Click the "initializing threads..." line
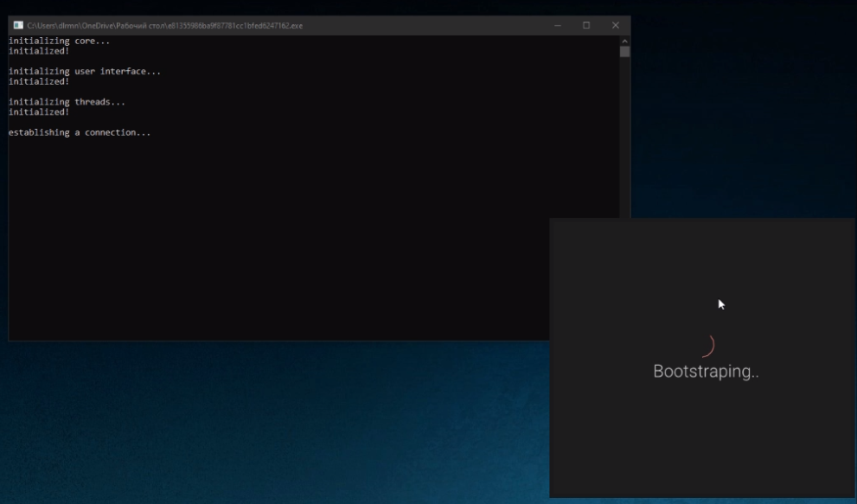 tap(67, 102)
